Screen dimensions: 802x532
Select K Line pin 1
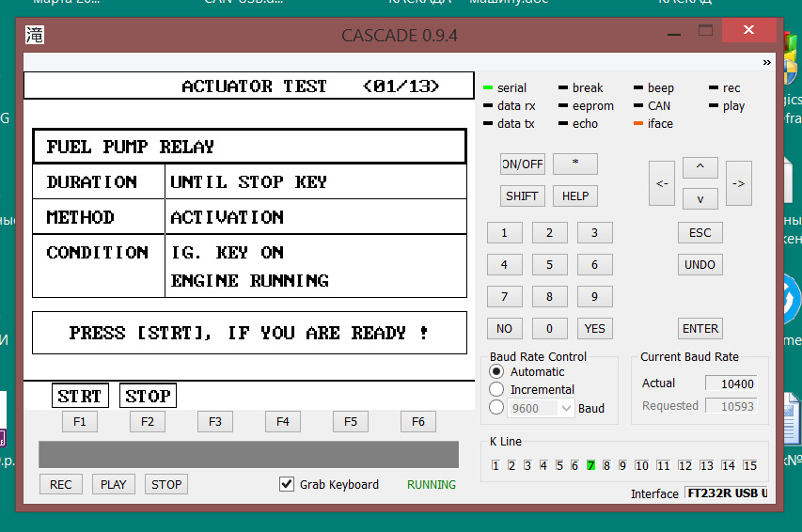495,465
